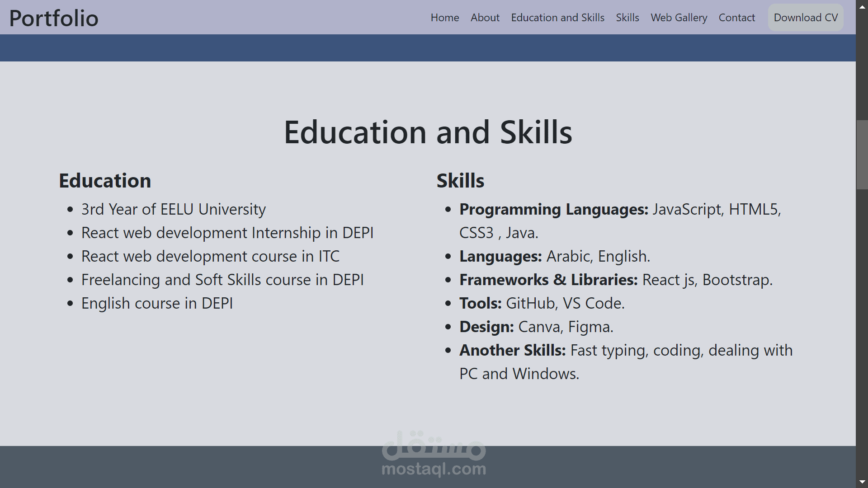This screenshot has width=868, height=488.
Task: Navigate to Web Gallery
Action: coord(679,18)
